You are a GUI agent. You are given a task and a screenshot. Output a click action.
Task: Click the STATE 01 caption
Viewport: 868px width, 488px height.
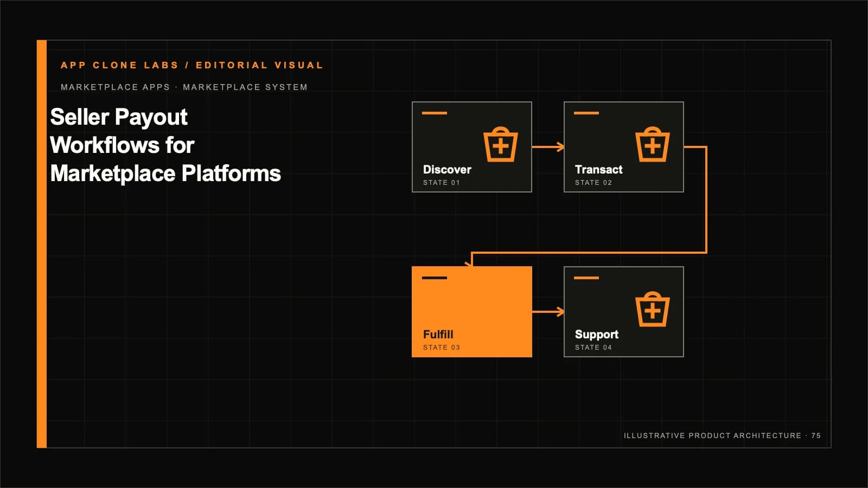tap(441, 183)
